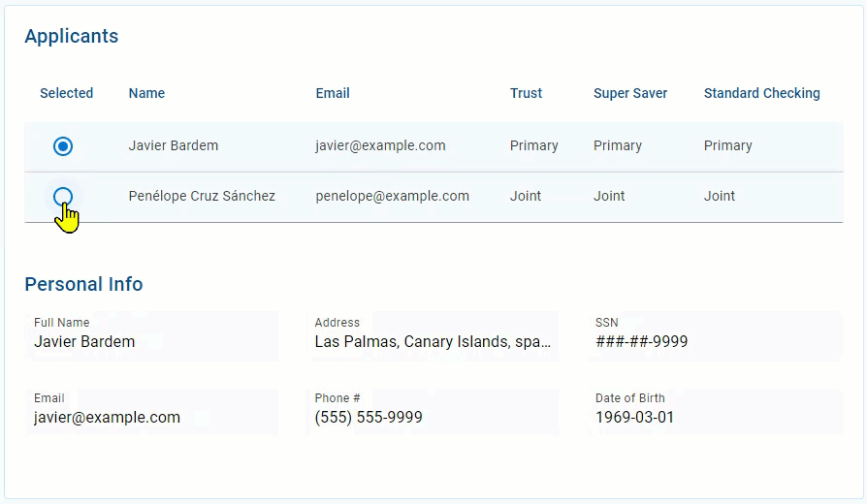Image resolution: width=867 pixels, height=504 pixels.
Task: Select Javier Bardem applicant radio button
Action: [x=63, y=146]
